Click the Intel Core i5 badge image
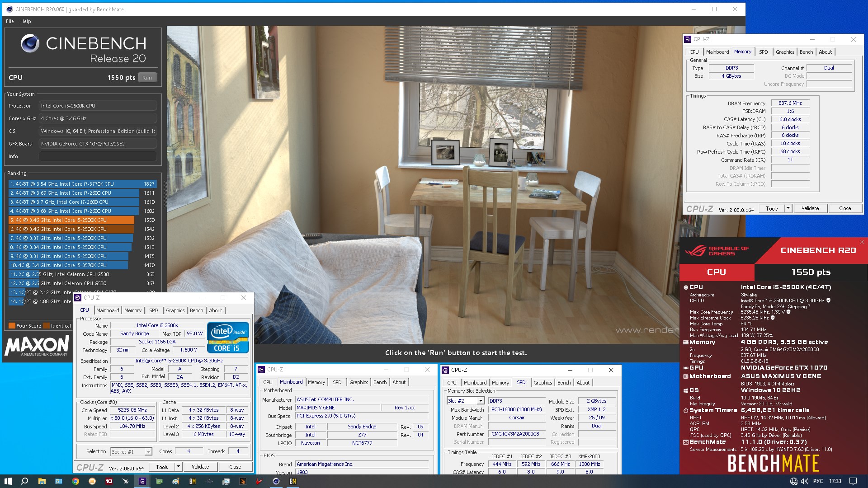The image size is (868, 488). 228,337
